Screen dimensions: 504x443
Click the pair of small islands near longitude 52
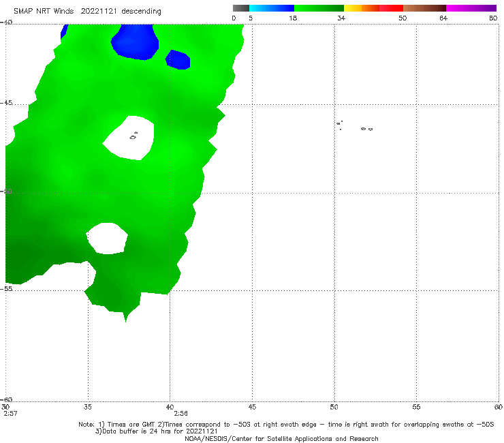coord(366,129)
